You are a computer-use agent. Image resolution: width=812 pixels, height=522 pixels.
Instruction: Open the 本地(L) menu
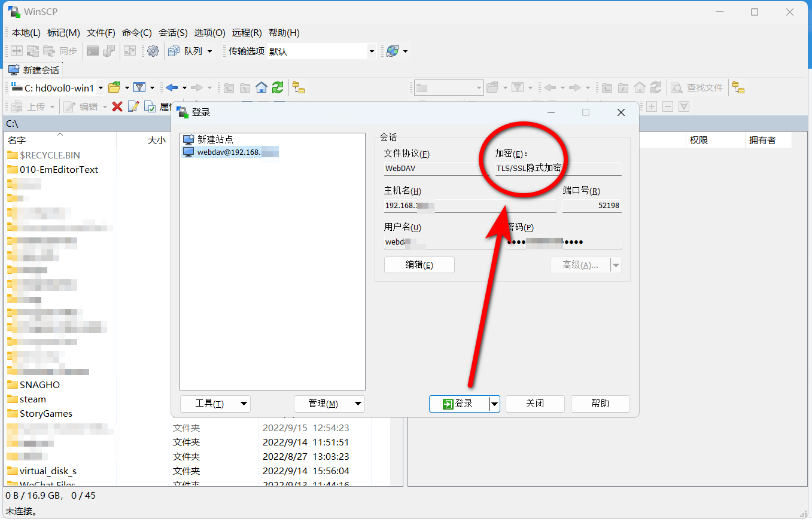click(26, 33)
